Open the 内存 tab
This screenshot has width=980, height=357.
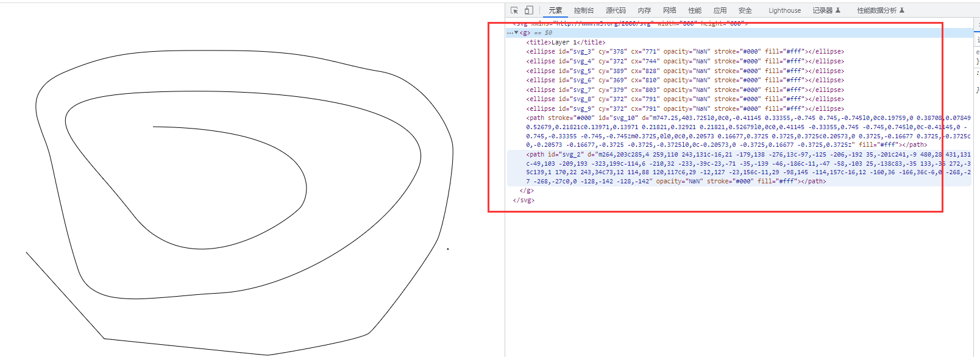(644, 10)
